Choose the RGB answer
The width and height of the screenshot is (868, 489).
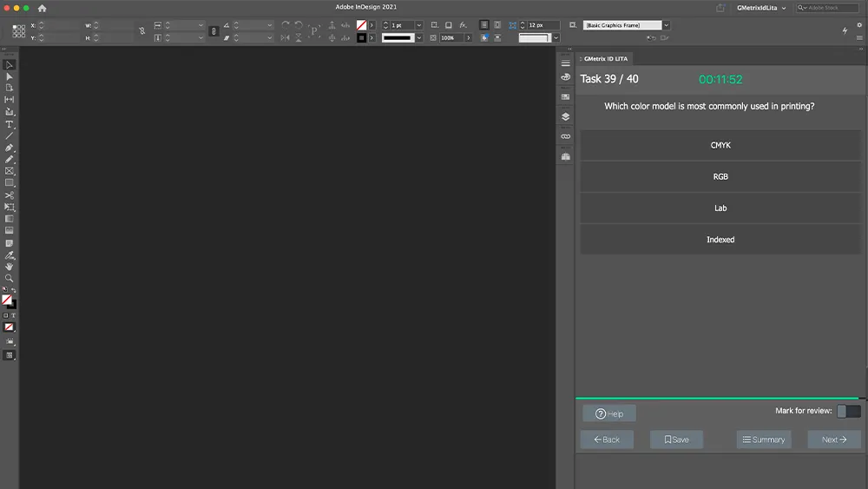pyautogui.click(x=720, y=176)
